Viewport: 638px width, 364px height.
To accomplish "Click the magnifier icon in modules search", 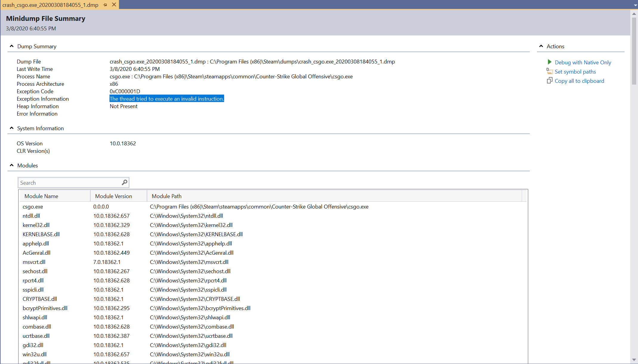I will (x=125, y=182).
